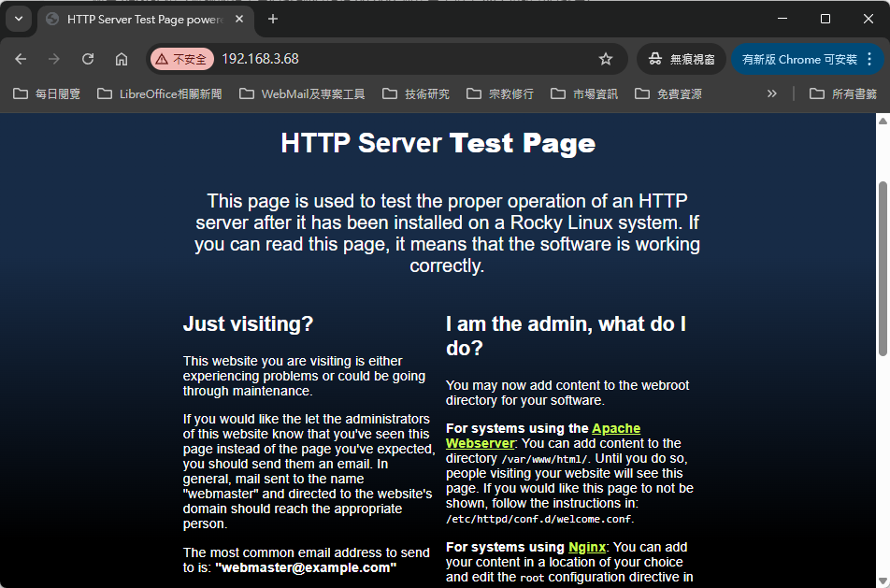Open the 免費資源 bookmark folder
Viewport: 890px width, 588px height.
click(668, 93)
